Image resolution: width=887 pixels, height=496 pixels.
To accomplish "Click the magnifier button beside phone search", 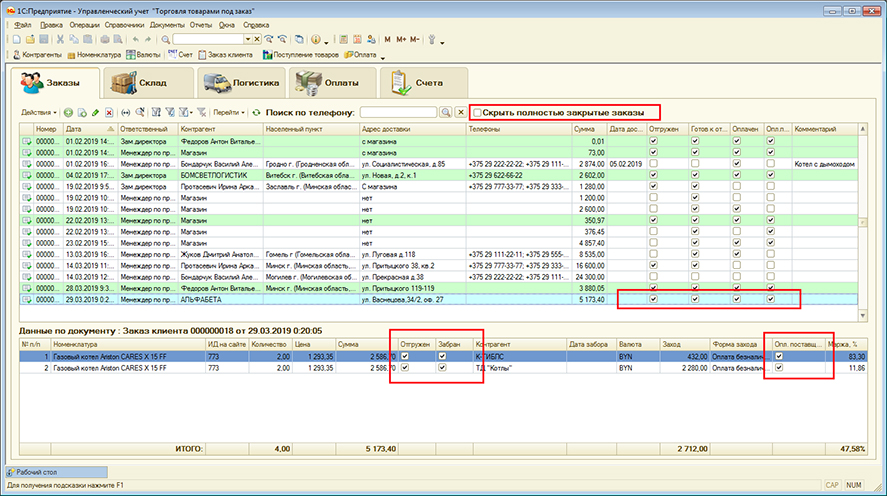I will (x=446, y=113).
